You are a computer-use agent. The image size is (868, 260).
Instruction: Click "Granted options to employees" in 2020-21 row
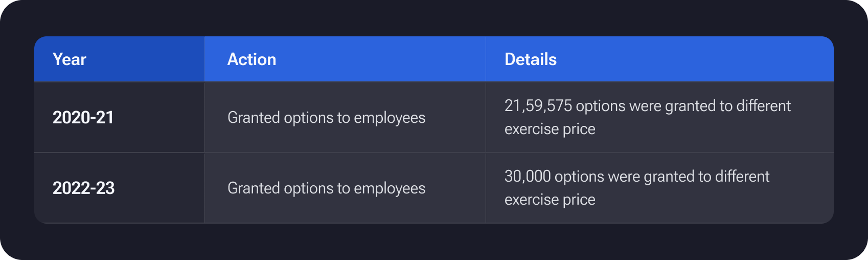tap(326, 118)
